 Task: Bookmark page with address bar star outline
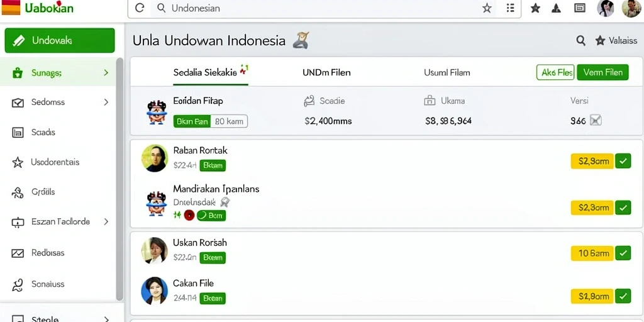[x=487, y=8]
